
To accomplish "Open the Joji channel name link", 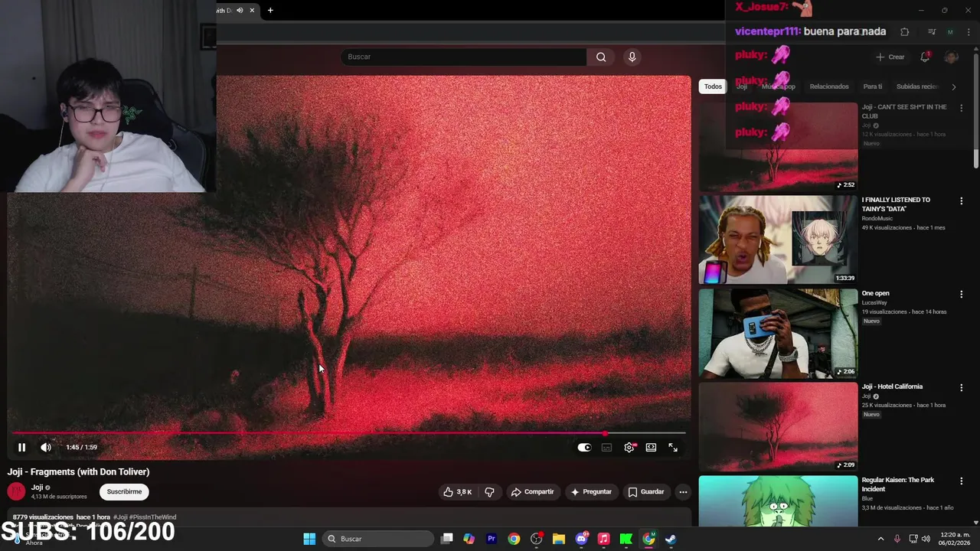I will [x=37, y=487].
